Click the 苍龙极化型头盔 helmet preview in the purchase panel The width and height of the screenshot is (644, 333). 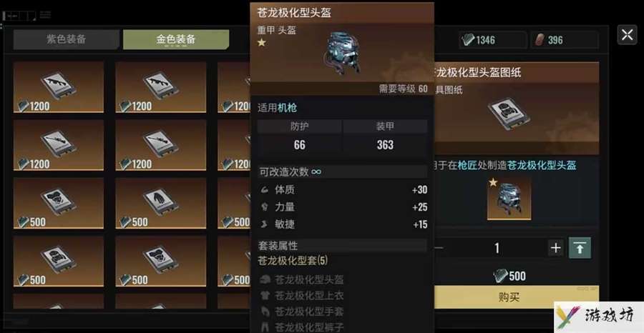(x=509, y=199)
